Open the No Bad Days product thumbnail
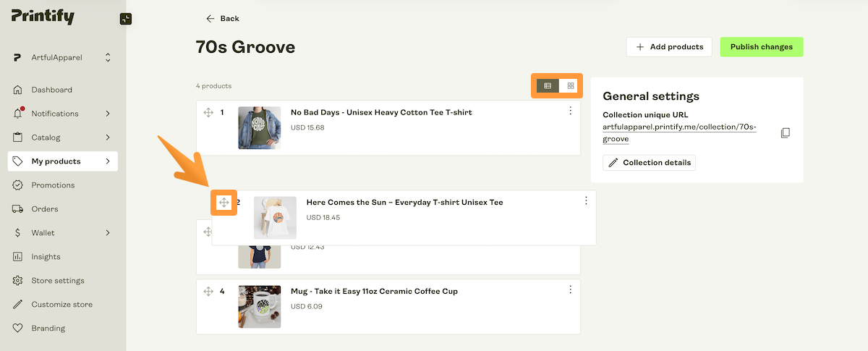This screenshot has height=351, width=868. click(x=260, y=128)
